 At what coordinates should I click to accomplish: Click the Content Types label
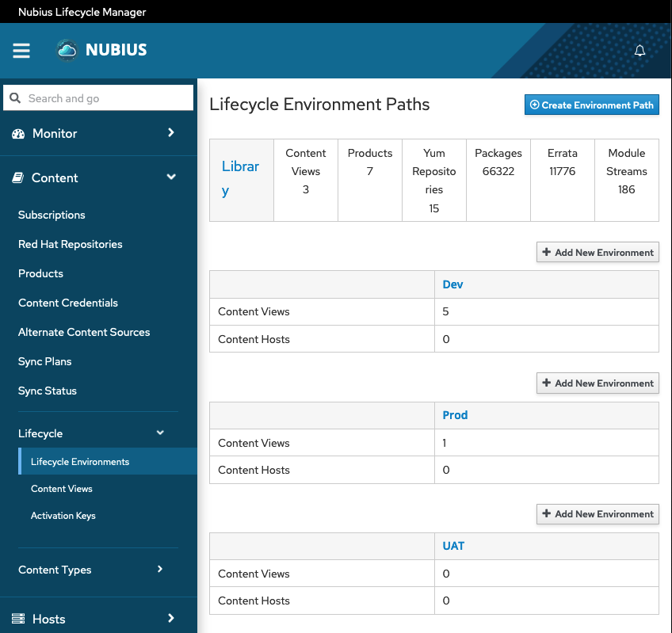click(x=55, y=570)
